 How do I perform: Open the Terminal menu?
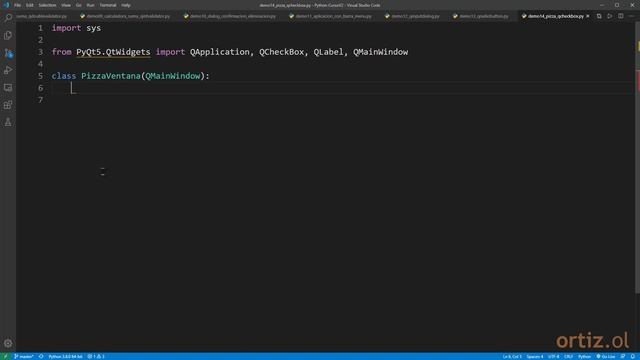(108, 5)
